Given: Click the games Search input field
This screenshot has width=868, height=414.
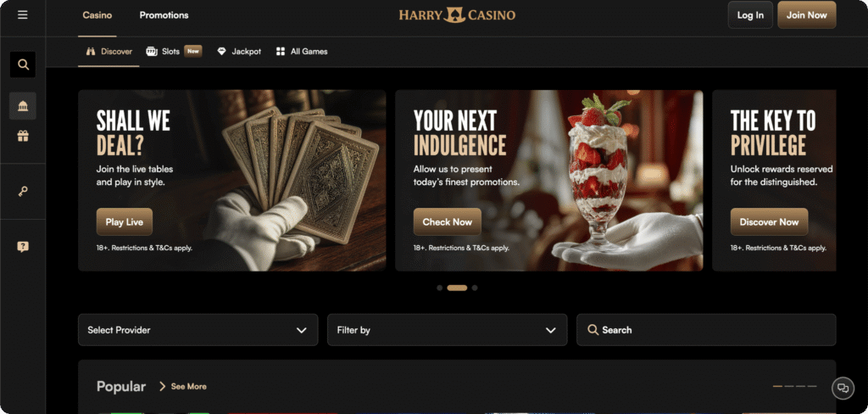Looking at the screenshot, I should 706,330.
